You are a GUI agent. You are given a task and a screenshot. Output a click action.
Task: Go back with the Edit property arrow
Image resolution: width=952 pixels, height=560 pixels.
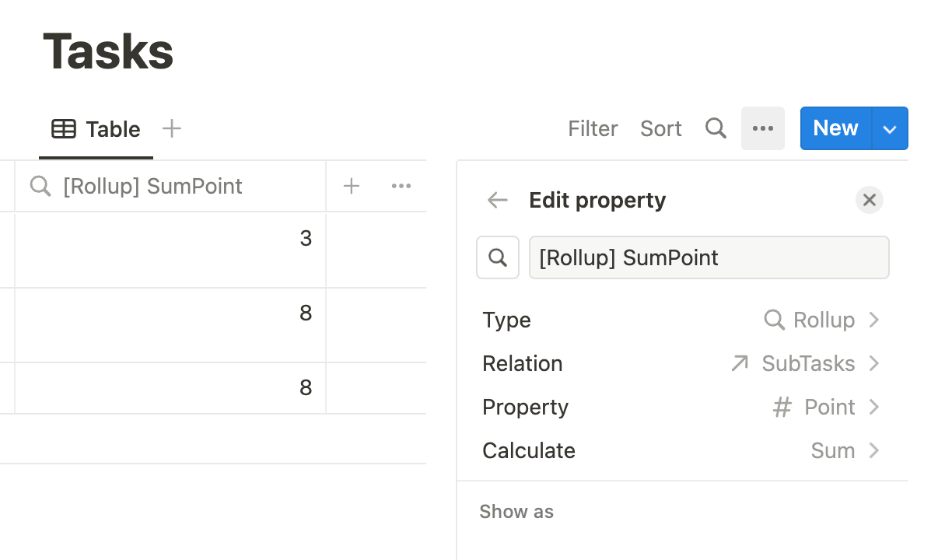click(x=498, y=200)
